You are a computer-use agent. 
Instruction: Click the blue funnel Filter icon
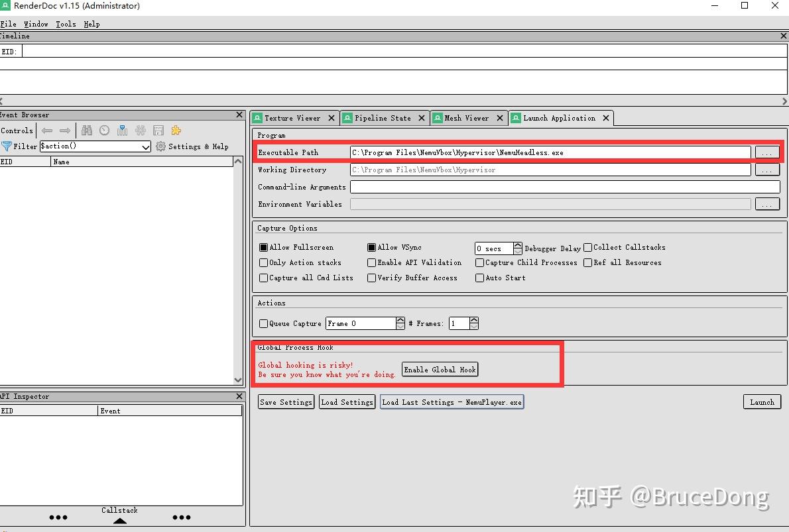pos(7,146)
